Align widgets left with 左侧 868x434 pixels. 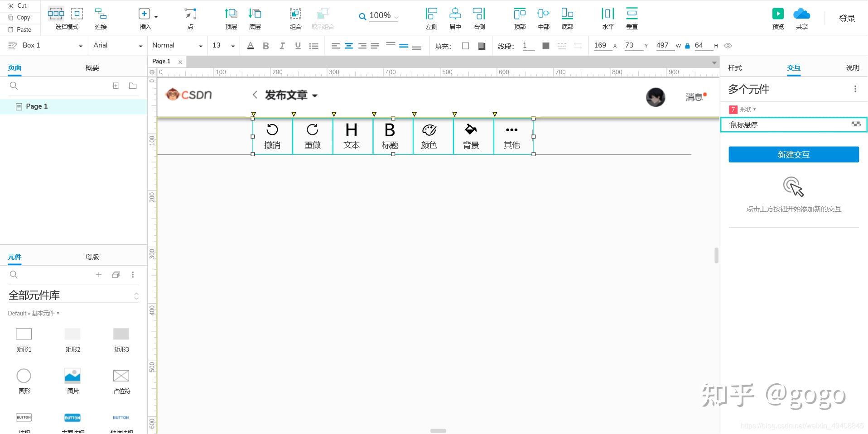coord(431,19)
